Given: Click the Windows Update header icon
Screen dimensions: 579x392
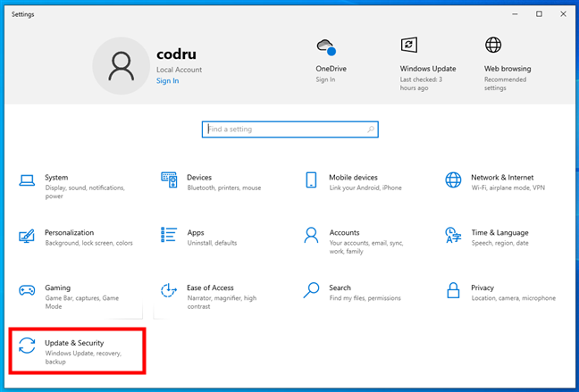Looking at the screenshot, I should [x=409, y=45].
